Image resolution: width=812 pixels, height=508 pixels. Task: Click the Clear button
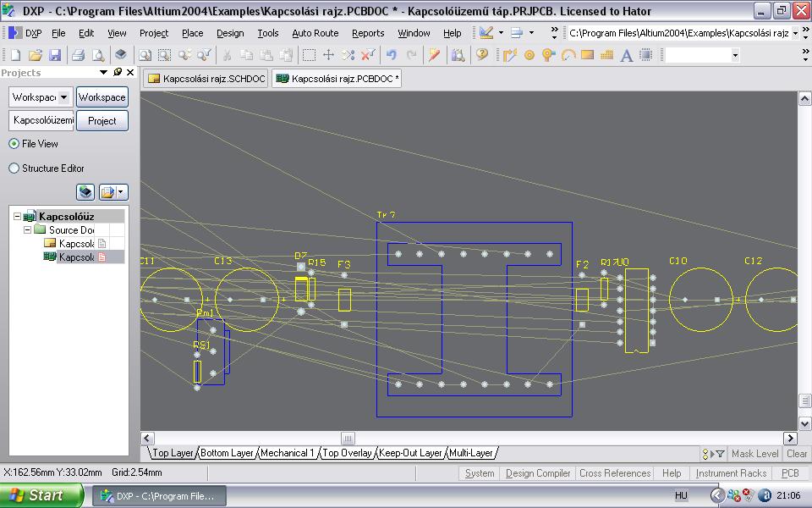(797, 454)
